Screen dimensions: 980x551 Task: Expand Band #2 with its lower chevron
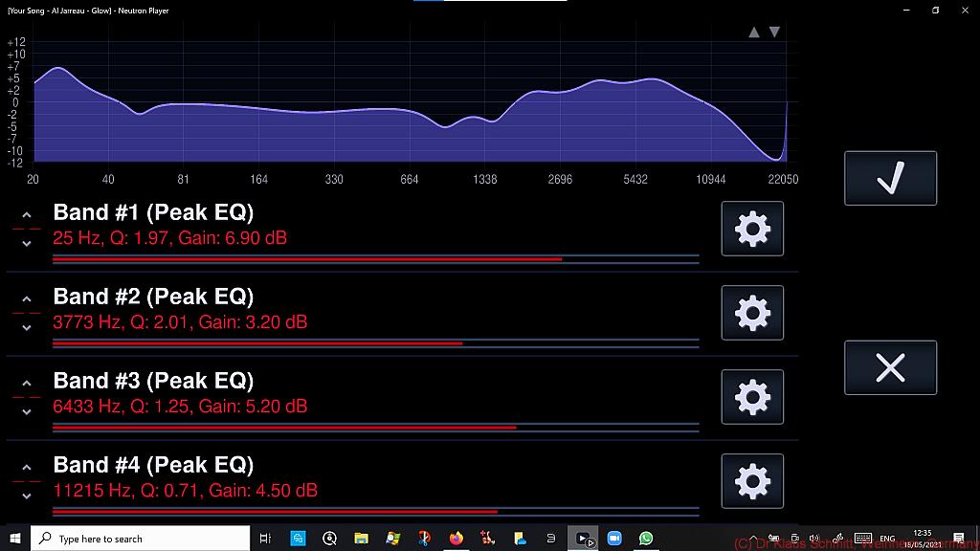click(x=27, y=327)
